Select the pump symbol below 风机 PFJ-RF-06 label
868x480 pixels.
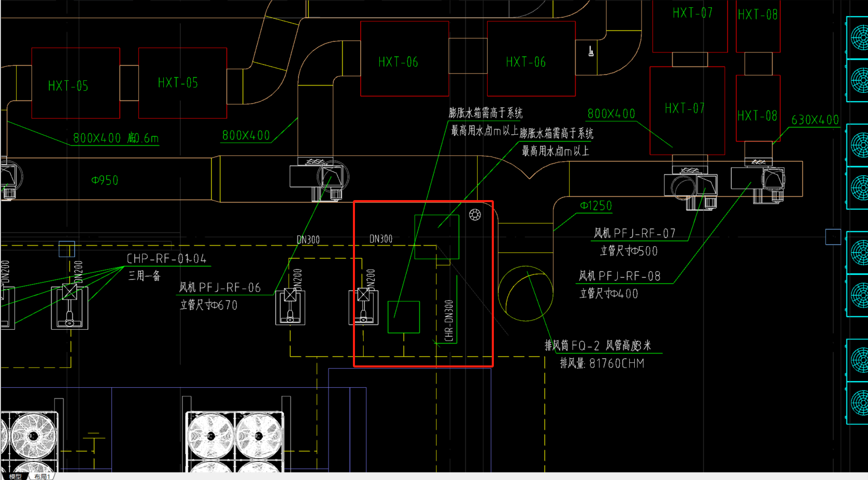pos(290,306)
